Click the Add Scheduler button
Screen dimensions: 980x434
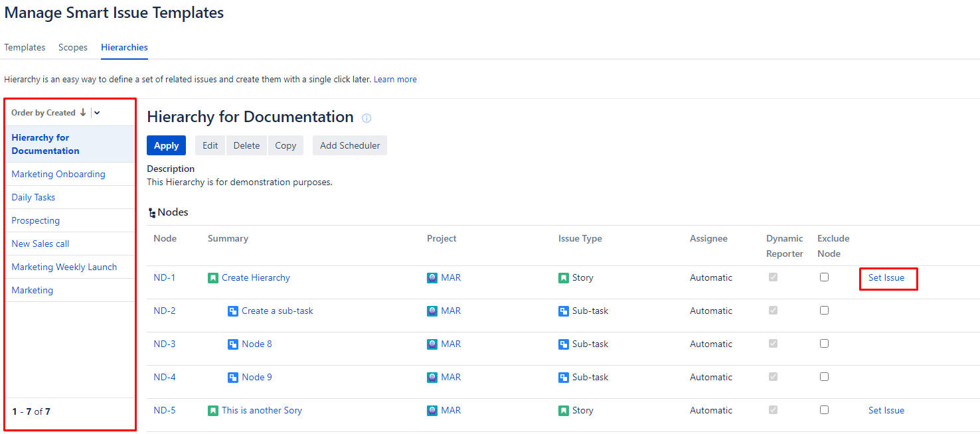click(x=349, y=146)
